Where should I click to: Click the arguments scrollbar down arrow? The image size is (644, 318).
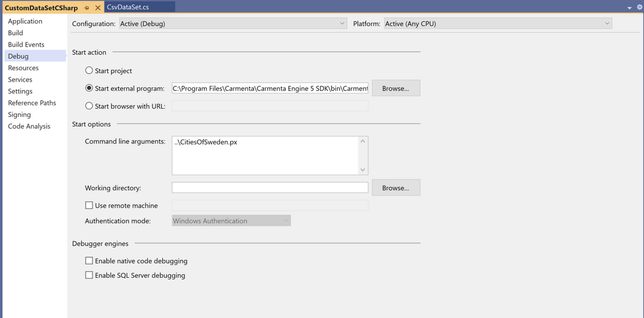coord(363,170)
